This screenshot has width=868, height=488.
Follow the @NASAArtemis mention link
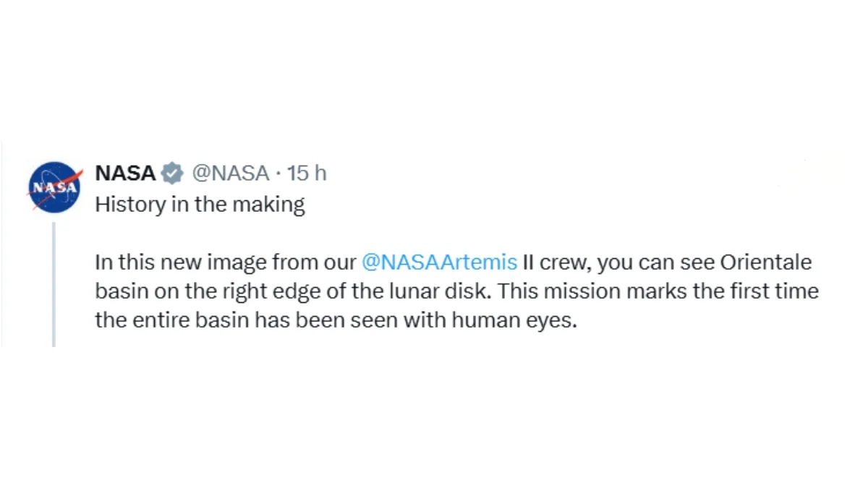click(439, 262)
